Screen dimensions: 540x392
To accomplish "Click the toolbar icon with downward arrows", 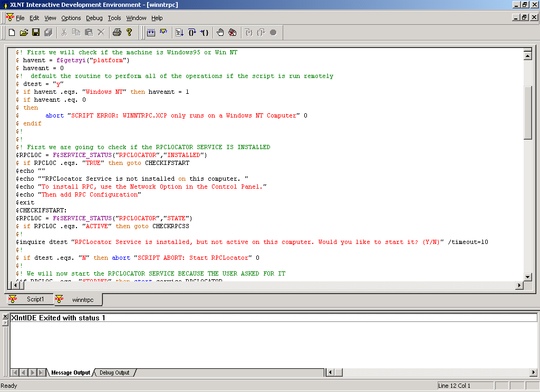I will [151, 32].
